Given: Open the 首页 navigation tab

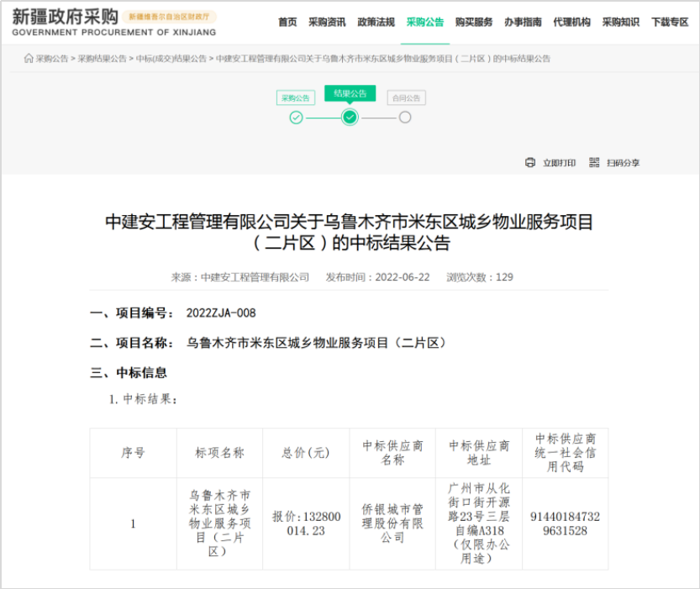Looking at the screenshot, I should (287, 23).
